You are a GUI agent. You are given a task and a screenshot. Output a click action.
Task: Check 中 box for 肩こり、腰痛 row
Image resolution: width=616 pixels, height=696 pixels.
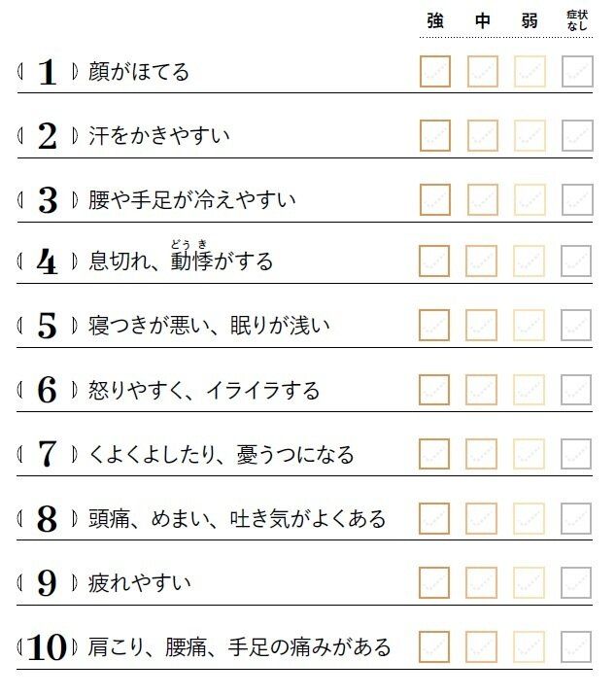pyautogui.click(x=483, y=646)
